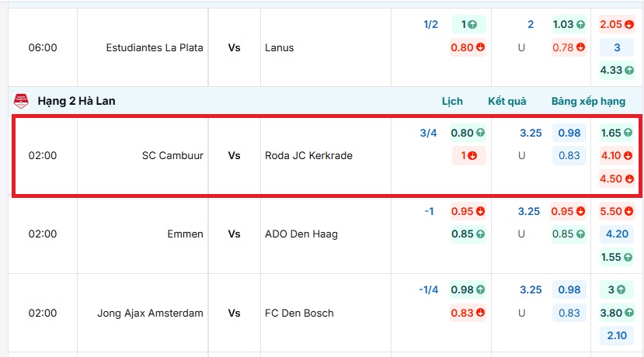The width and height of the screenshot is (644, 357).
Task: Click the 4.10 away odds in Cambuur row
Action: tap(616, 155)
